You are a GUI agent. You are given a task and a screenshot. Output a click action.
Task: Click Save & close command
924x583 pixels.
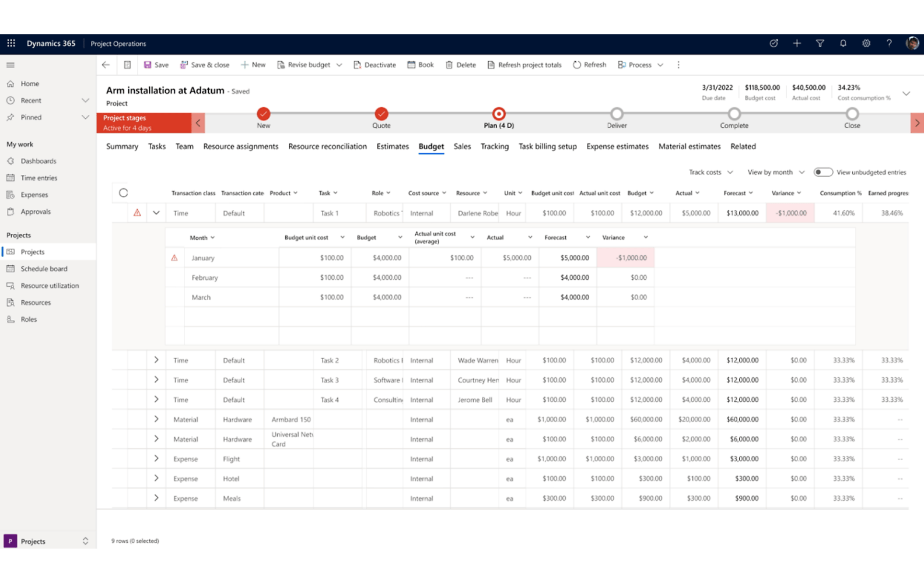[x=204, y=65]
